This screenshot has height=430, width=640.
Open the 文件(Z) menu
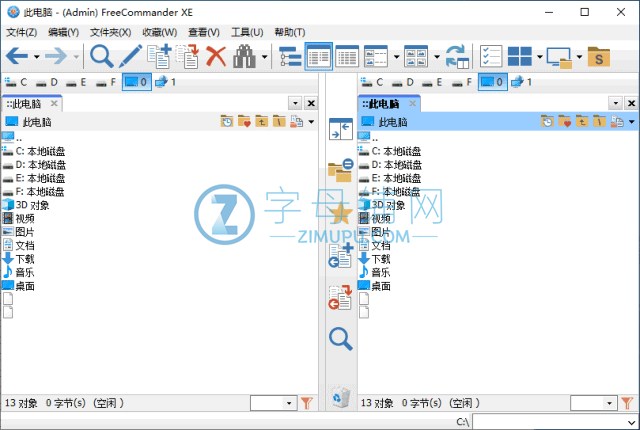coord(22,32)
